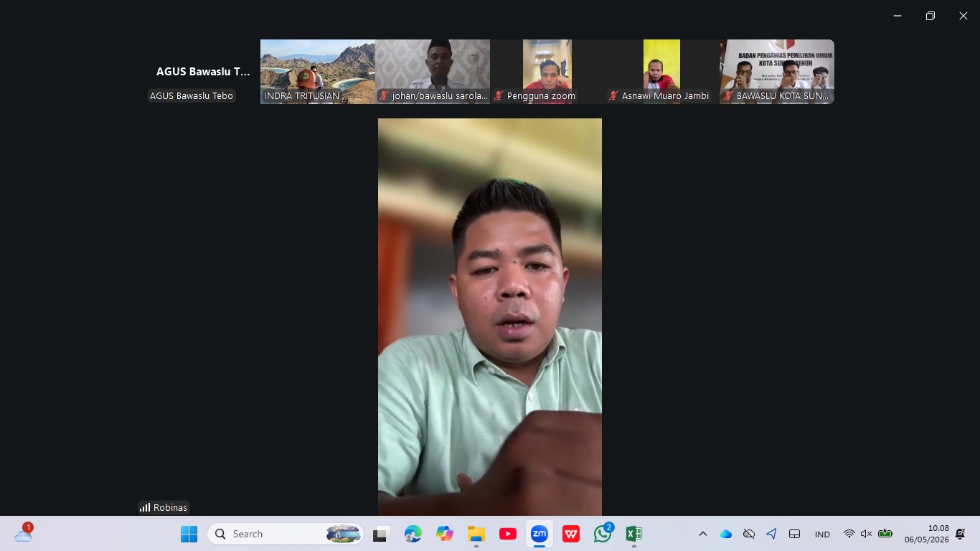Open the clock and date flyout
The width and height of the screenshot is (980, 551).
[926, 534]
